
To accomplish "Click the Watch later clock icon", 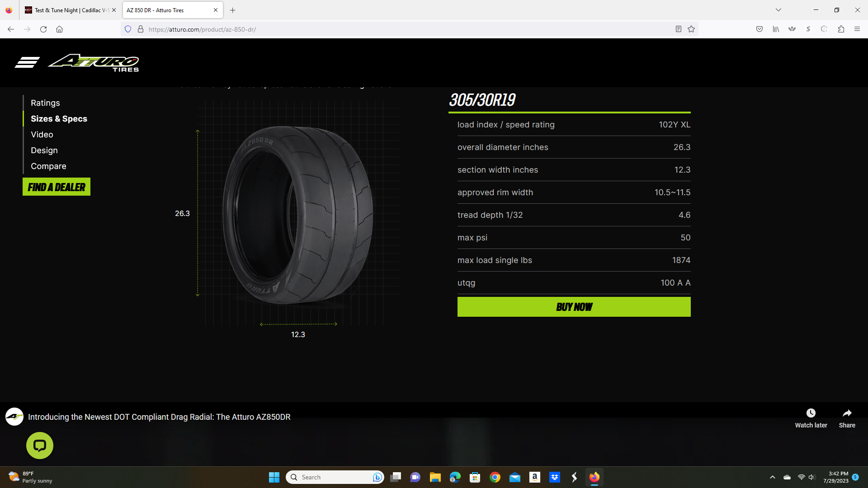I will [811, 413].
